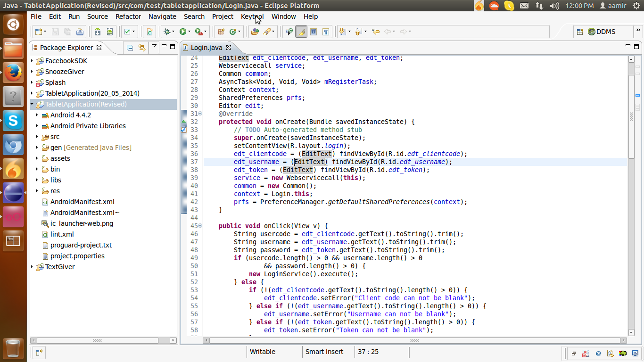Open the Run button dropdown arrow
Image resolution: width=644 pixels, height=362 pixels.
pyautogui.click(x=190, y=32)
